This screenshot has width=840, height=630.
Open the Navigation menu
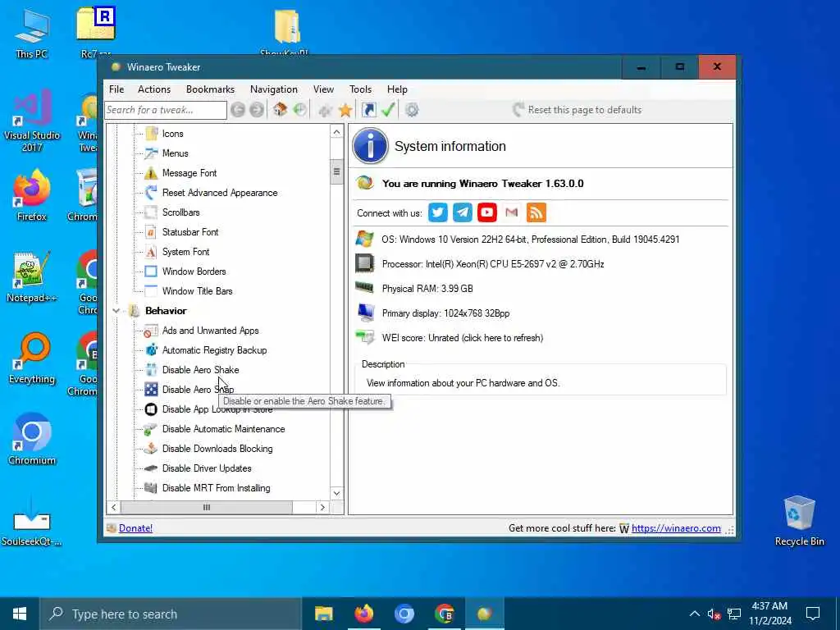pos(274,89)
